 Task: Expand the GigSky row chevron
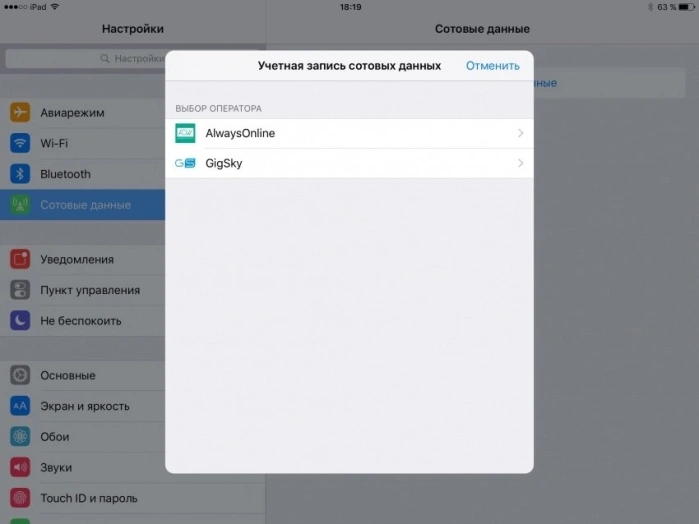click(x=520, y=163)
